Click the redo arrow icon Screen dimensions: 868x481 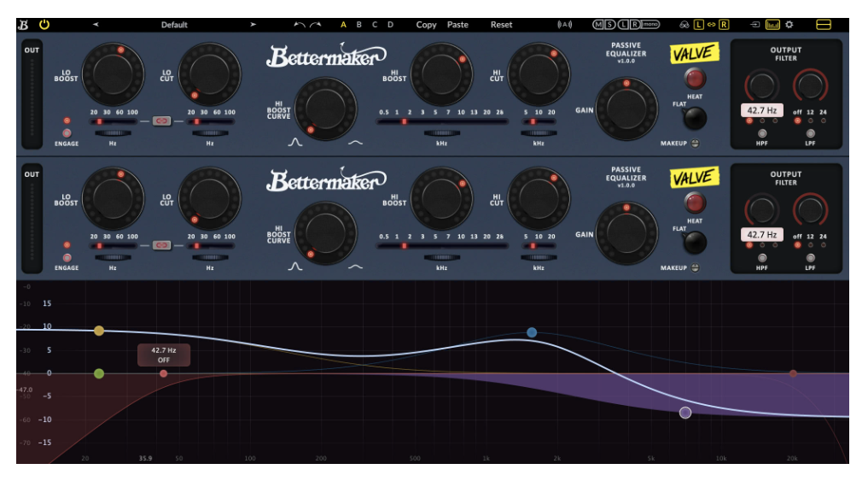pyautogui.click(x=316, y=25)
